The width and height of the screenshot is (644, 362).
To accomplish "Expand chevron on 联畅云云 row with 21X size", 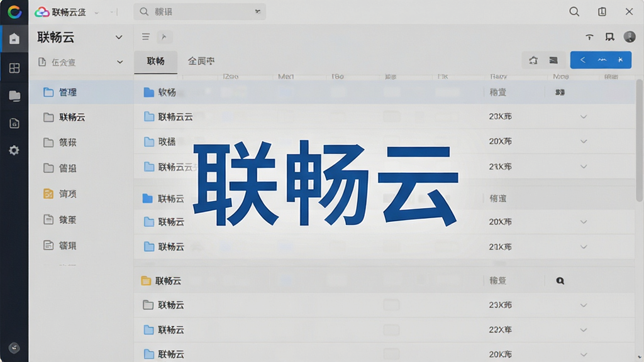I will [584, 167].
